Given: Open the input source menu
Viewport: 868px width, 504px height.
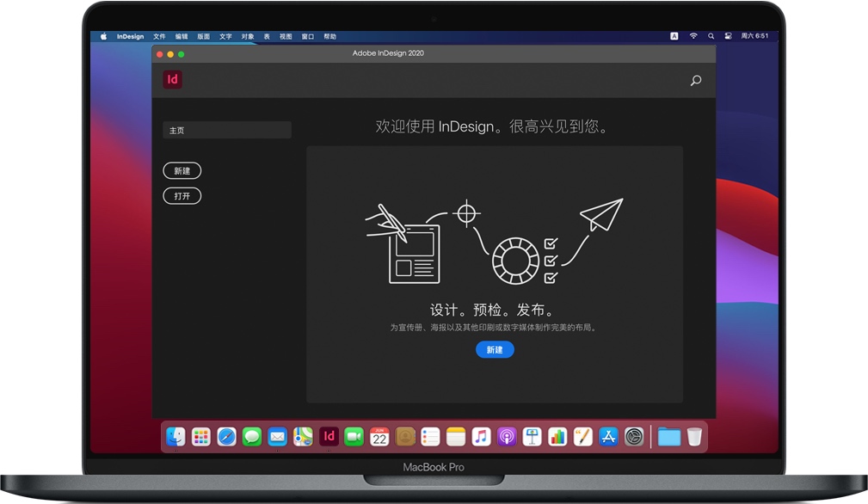Looking at the screenshot, I should click(x=674, y=36).
